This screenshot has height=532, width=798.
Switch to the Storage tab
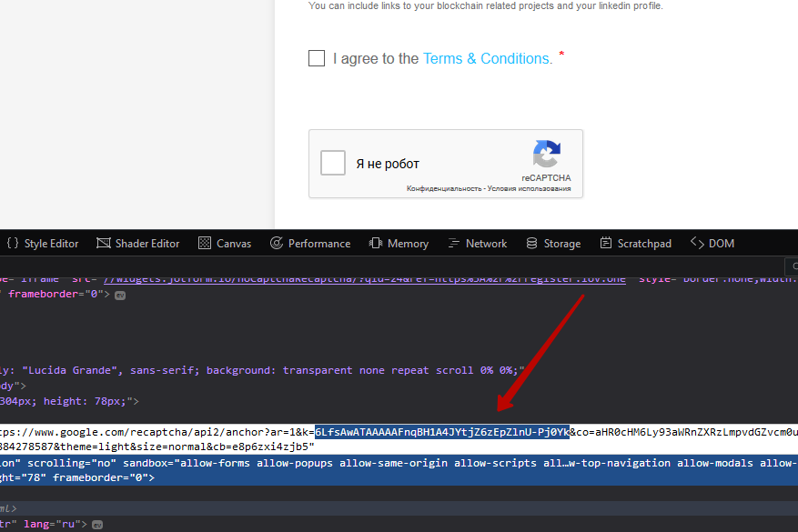pos(553,244)
